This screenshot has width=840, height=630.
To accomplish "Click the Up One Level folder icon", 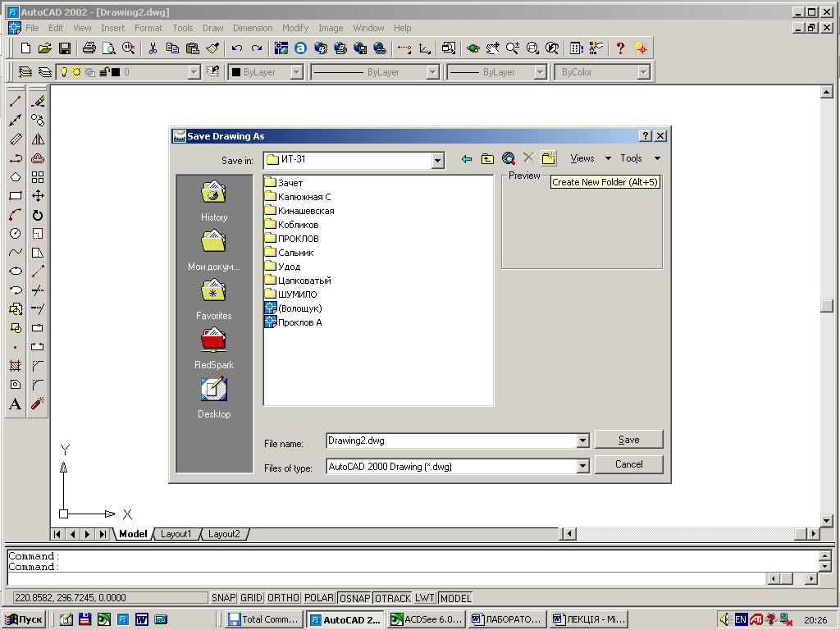I will coord(487,158).
